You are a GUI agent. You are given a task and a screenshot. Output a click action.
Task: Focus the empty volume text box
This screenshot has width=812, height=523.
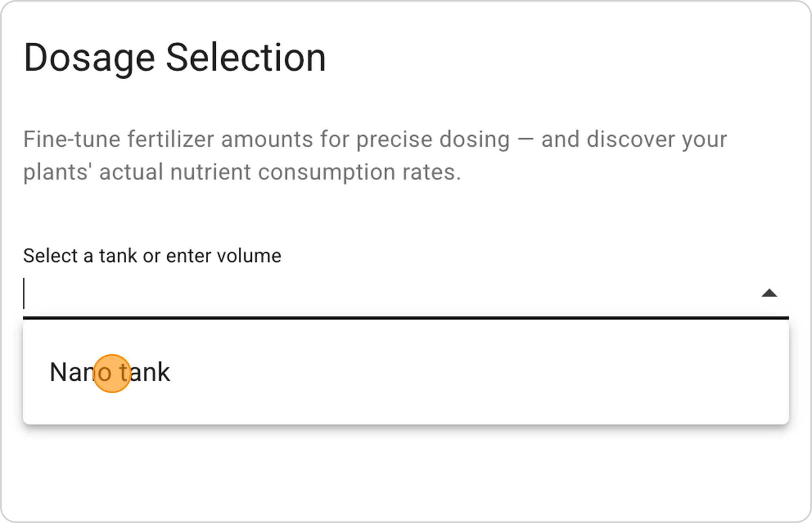(x=365, y=294)
